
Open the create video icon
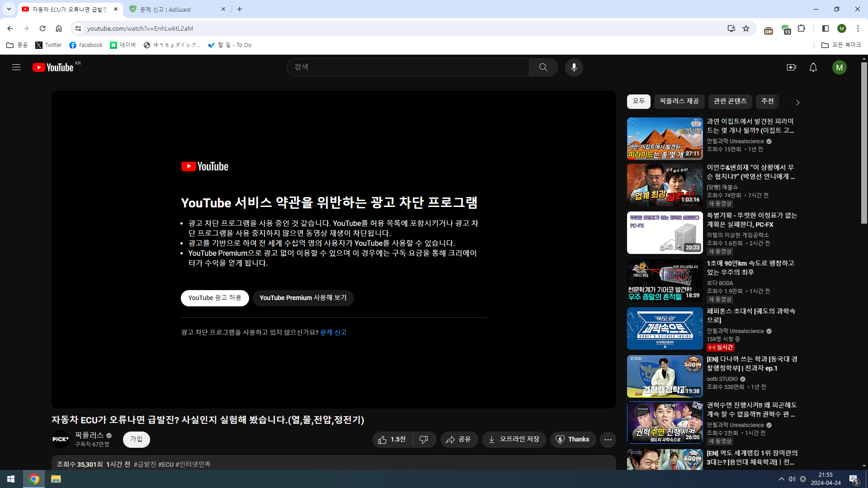tap(792, 67)
